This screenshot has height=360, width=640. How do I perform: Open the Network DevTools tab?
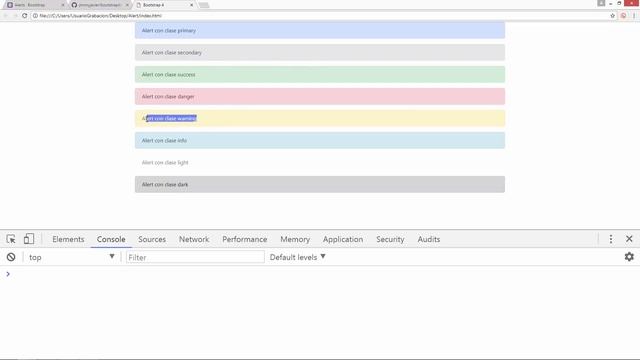pyautogui.click(x=194, y=239)
